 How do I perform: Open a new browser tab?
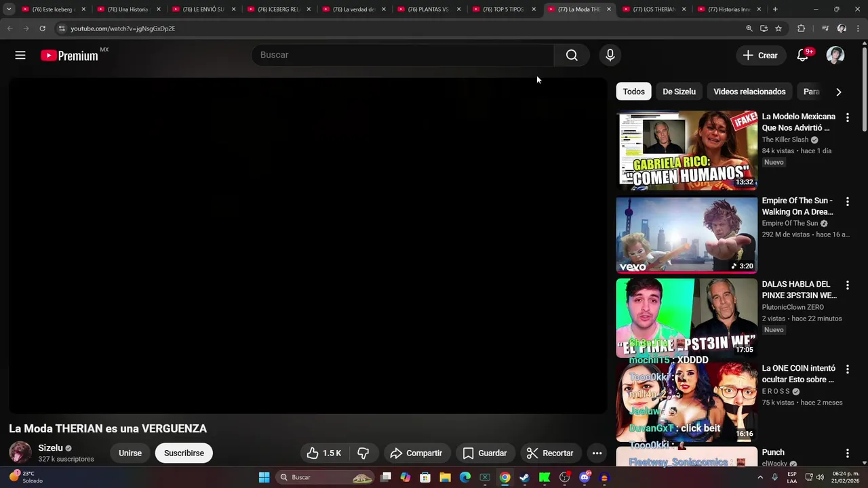pos(775,9)
